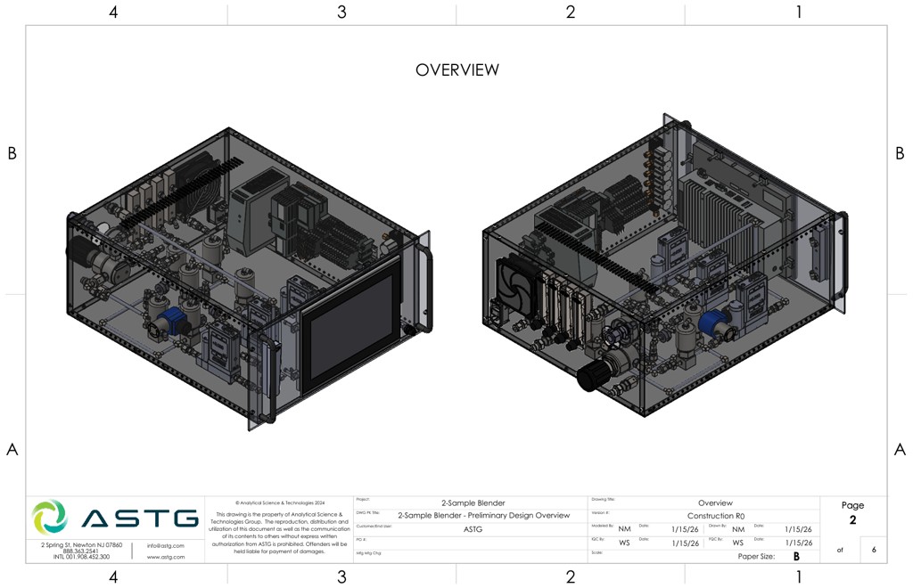Select the total page count 6
The image size is (913, 588).
click(x=873, y=550)
